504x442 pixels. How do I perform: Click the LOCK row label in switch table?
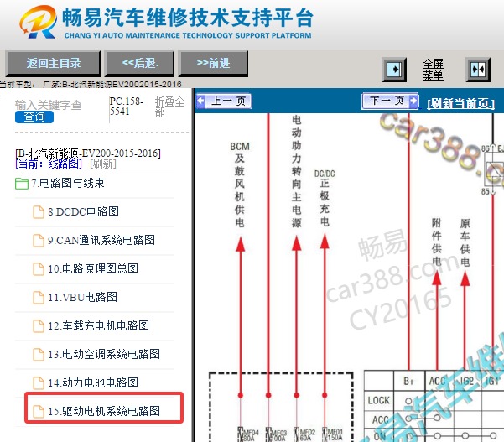(379, 401)
